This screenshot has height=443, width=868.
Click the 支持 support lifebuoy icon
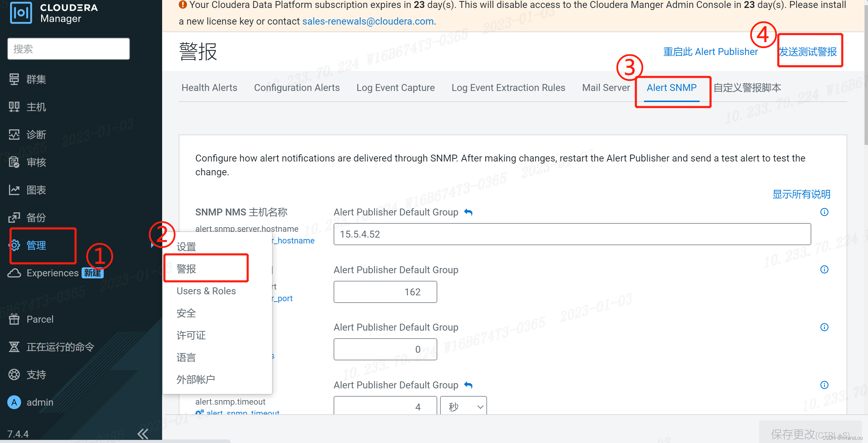click(x=14, y=375)
